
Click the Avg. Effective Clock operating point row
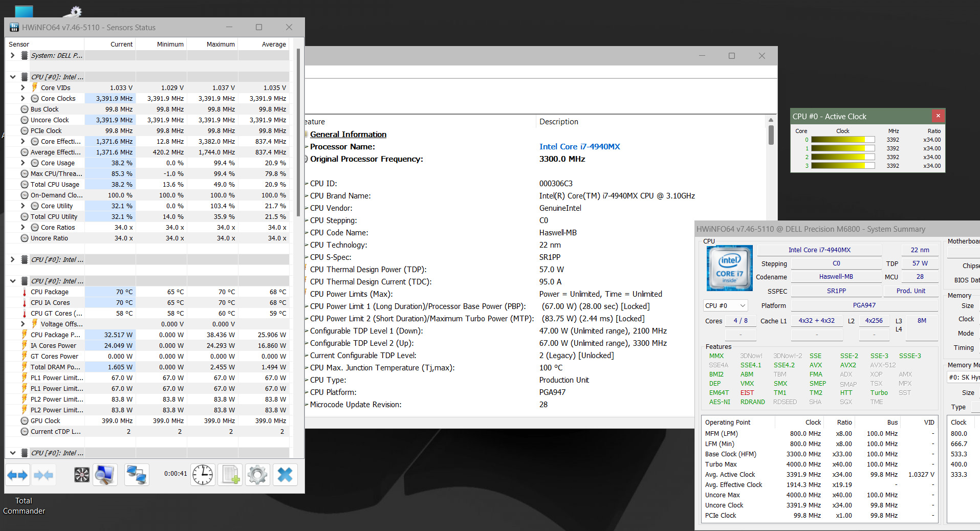[820, 485]
